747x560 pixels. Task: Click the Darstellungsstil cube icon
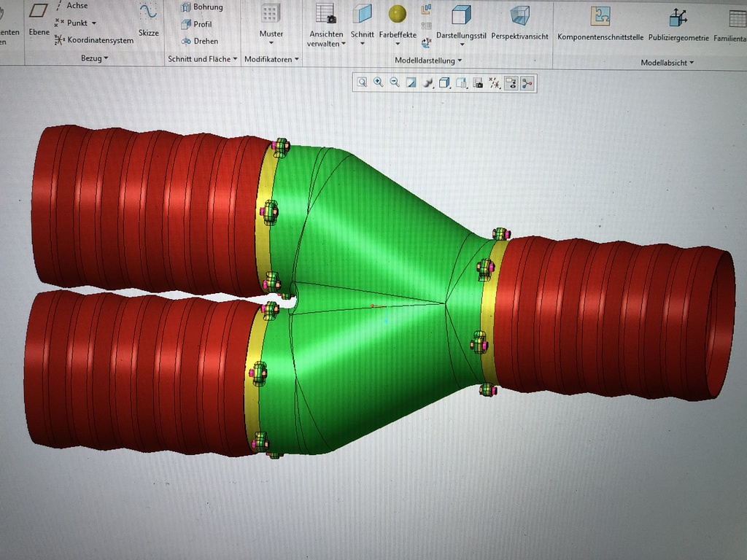point(461,15)
